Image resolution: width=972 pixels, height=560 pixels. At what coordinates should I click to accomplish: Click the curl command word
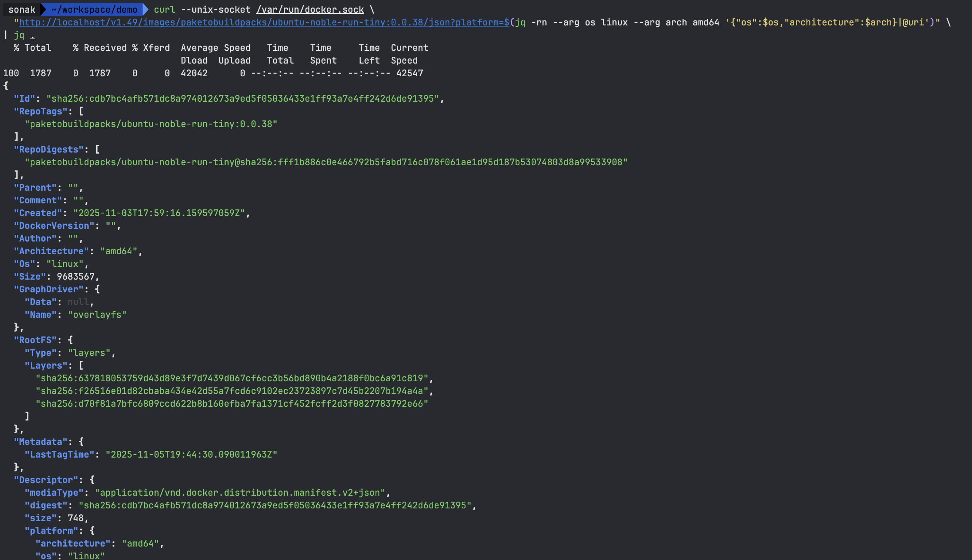tap(164, 10)
